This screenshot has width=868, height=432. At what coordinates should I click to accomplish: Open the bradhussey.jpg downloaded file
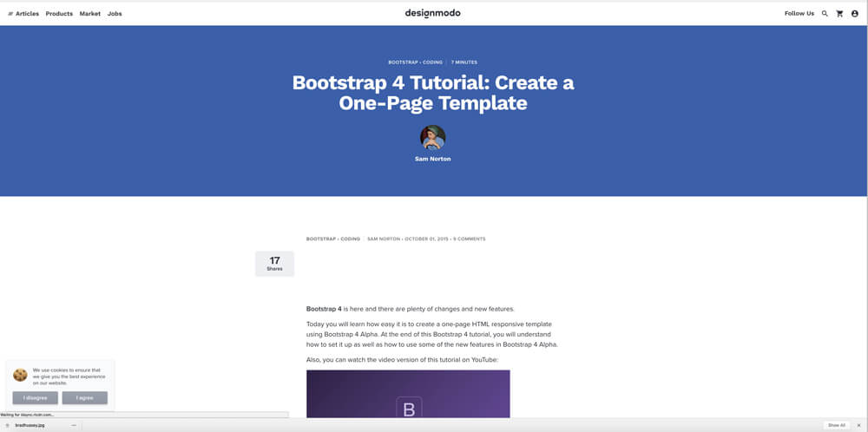[x=30, y=425]
